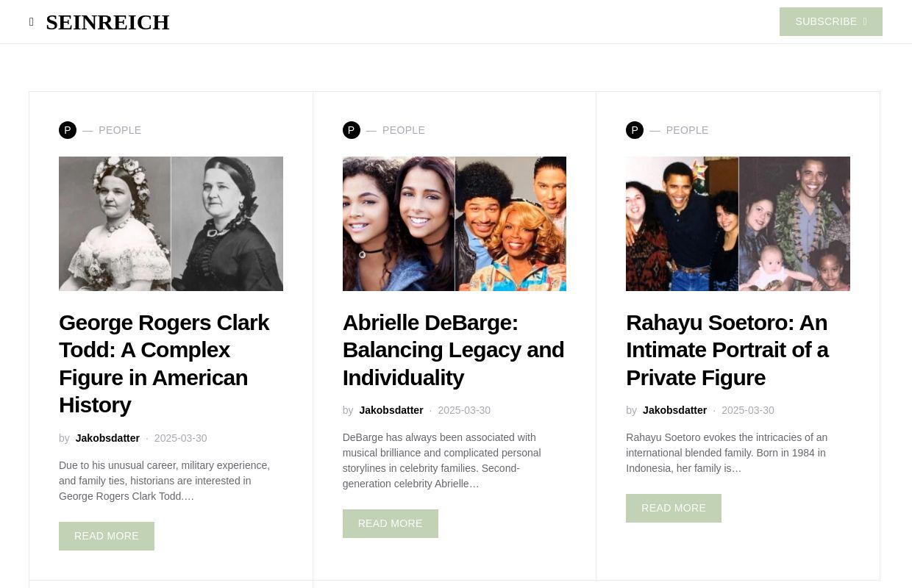Open the PEOPLE category on the George Rogers Clark Todd card

pyautogui.click(x=120, y=130)
